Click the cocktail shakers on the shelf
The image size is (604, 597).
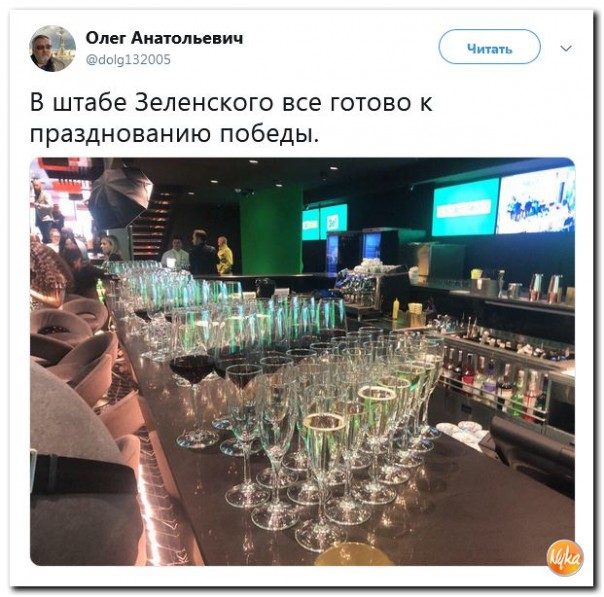(545, 287)
